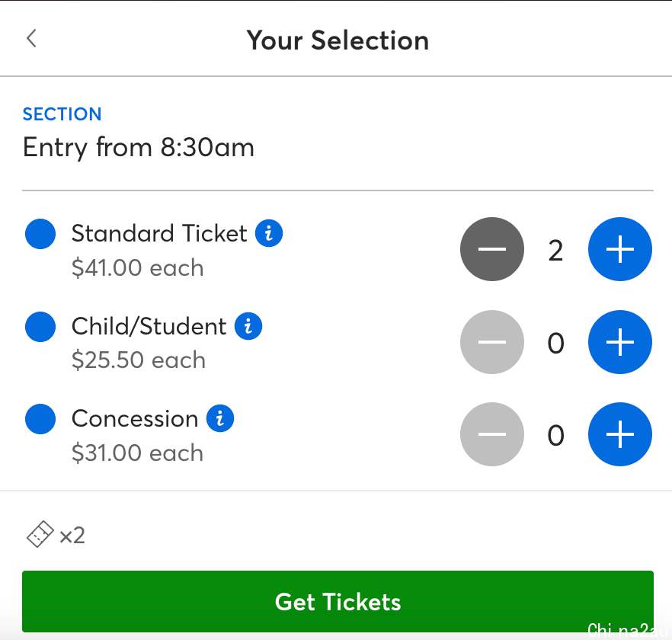
Task: Add a Child/Student ticket with plus button
Action: coord(619,342)
